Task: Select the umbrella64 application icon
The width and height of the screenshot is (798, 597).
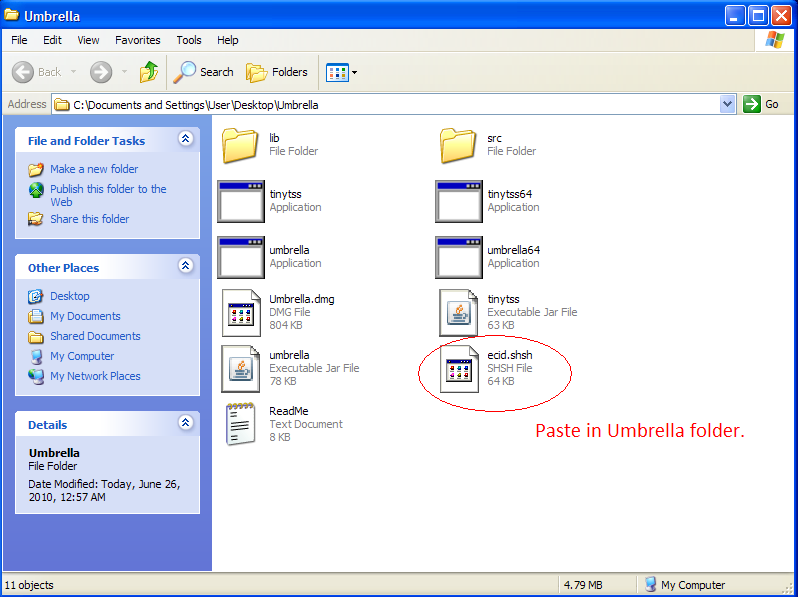Action: coord(459,257)
